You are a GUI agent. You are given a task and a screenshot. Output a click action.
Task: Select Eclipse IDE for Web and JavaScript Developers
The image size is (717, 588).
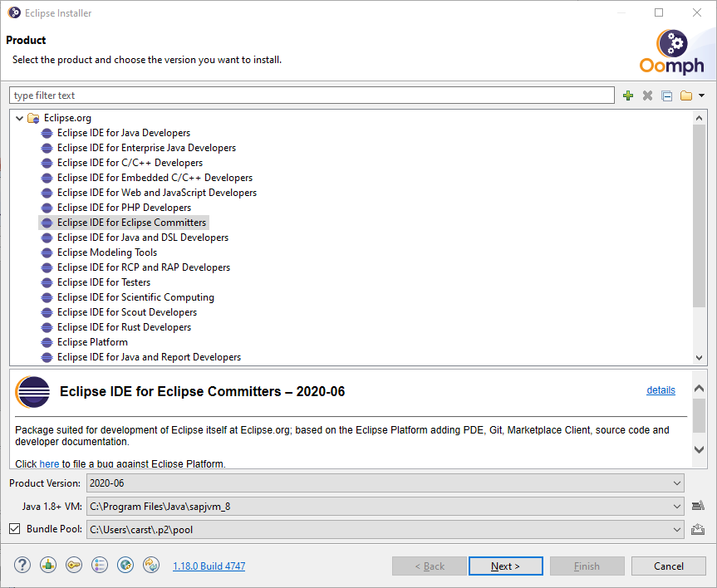click(157, 193)
